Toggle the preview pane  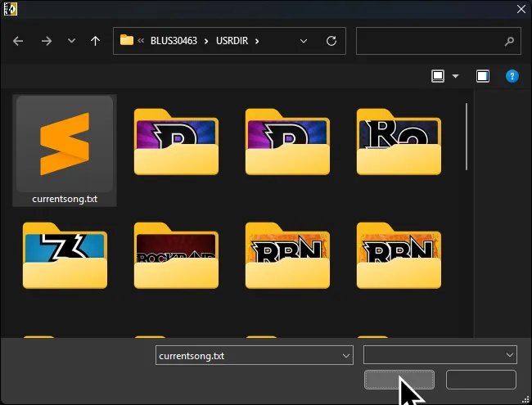(x=483, y=76)
